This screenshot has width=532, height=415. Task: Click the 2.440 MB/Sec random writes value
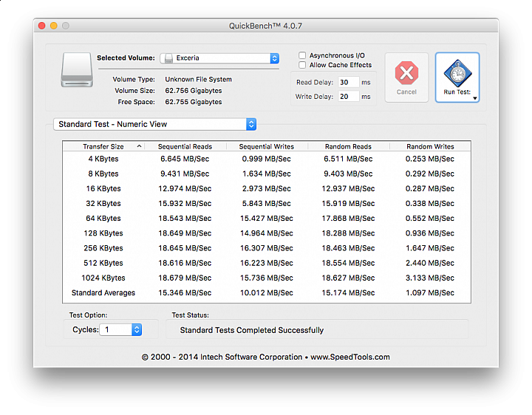[x=430, y=263]
